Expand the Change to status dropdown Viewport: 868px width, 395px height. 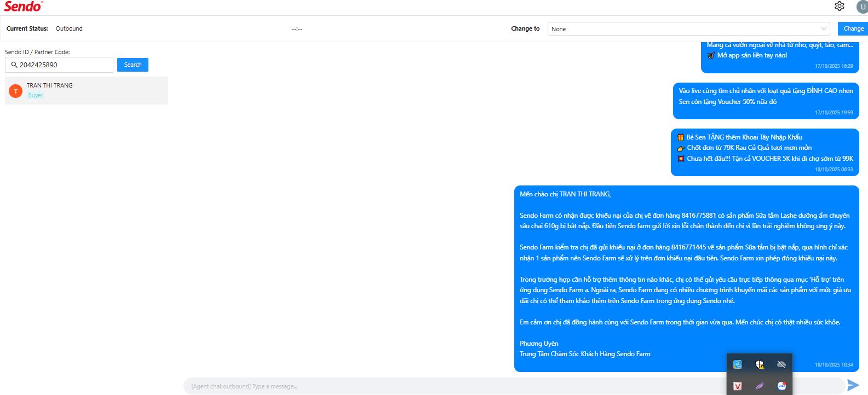tap(689, 29)
